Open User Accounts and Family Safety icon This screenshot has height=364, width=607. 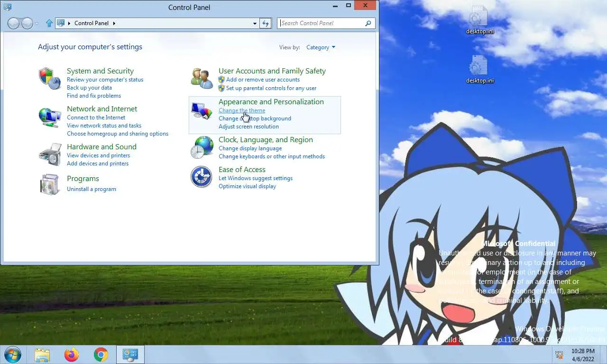[202, 78]
